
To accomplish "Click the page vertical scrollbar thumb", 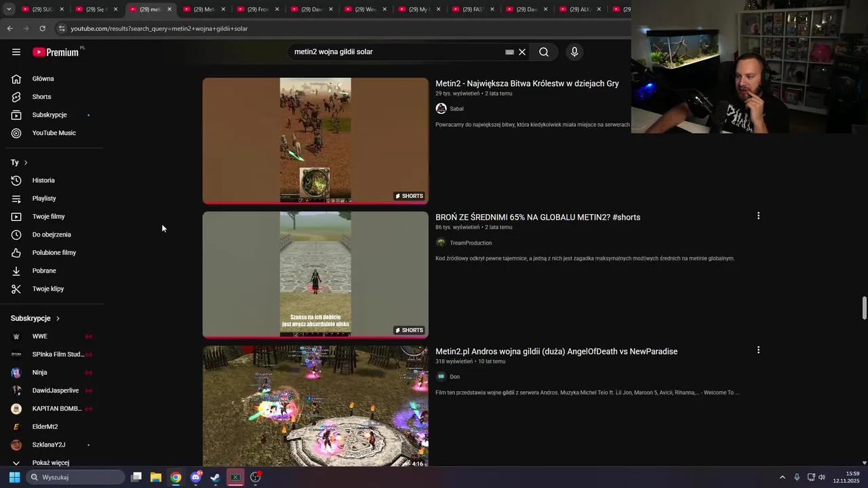I will [864, 308].
